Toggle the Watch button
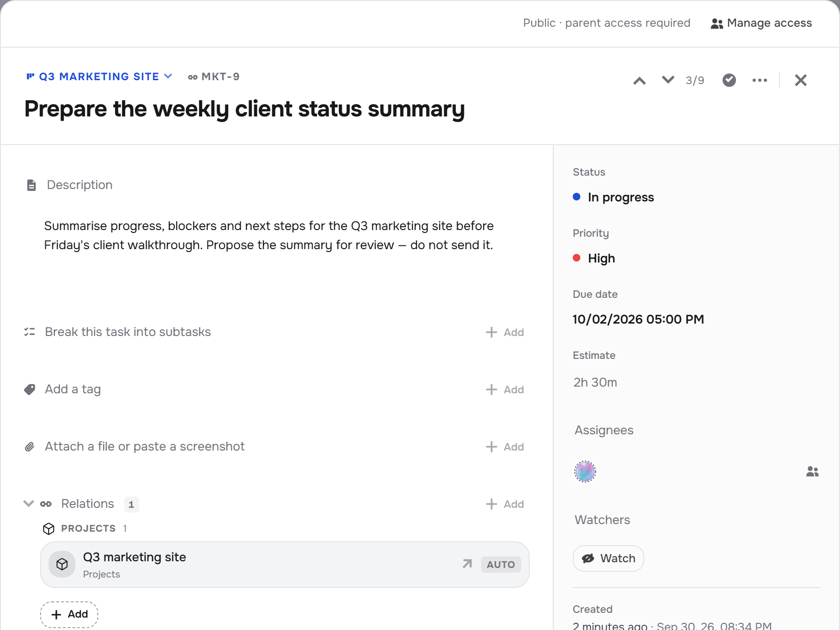The width and height of the screenshot is (840, 630). pos(609,558)
